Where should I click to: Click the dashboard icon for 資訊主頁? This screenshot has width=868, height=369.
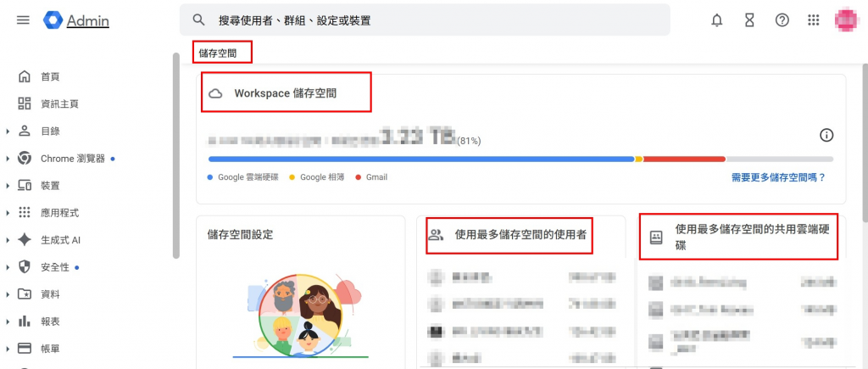point(25,103)
